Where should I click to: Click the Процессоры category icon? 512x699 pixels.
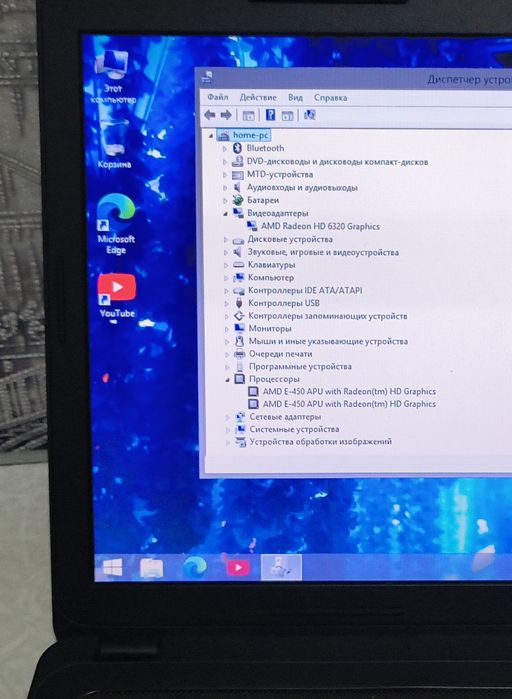click(240, 379)
